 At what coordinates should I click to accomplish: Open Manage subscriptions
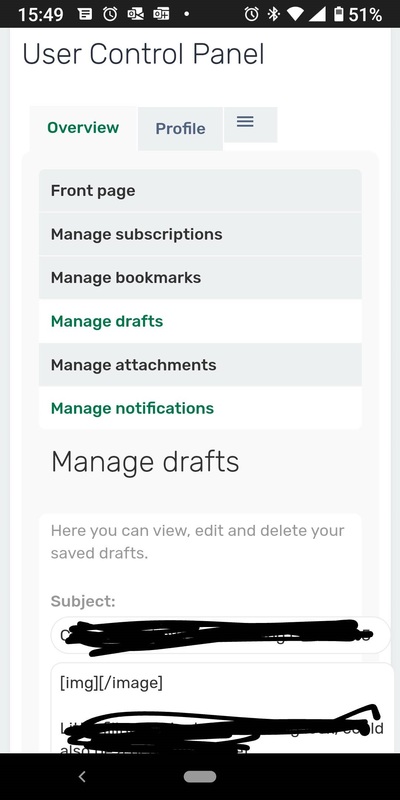(x=200, y=234)
